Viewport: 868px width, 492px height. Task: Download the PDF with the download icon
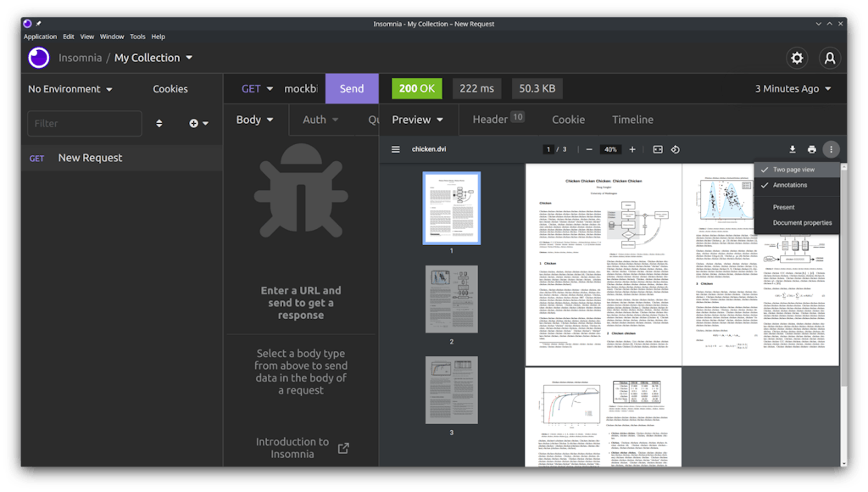[x=792, y=149]
